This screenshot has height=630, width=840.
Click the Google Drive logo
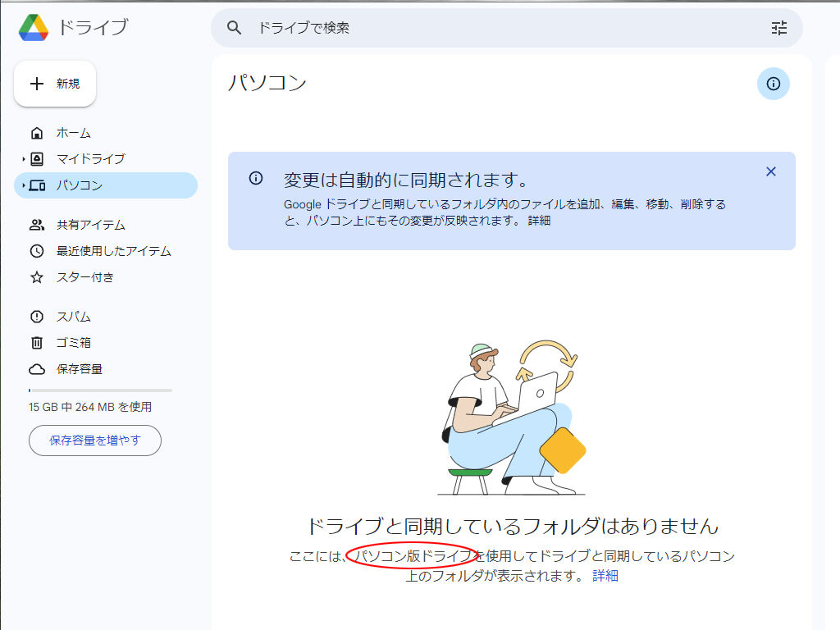pyautogui.click(x=34, y=28)
